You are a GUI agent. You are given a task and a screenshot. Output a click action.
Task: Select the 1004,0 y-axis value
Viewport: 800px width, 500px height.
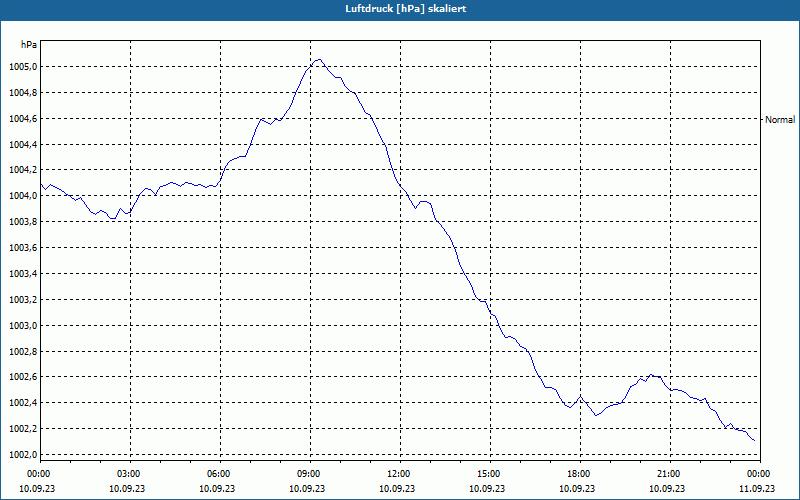[22, 196]
